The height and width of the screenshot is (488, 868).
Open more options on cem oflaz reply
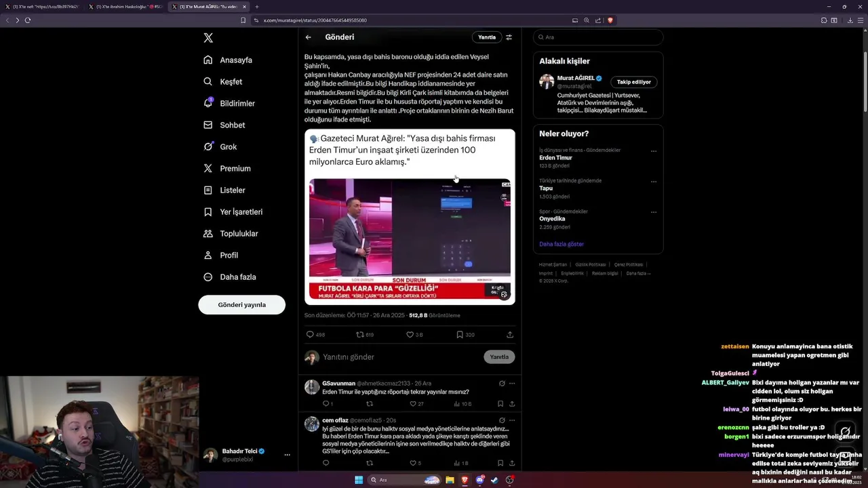(x=512, y=420)
